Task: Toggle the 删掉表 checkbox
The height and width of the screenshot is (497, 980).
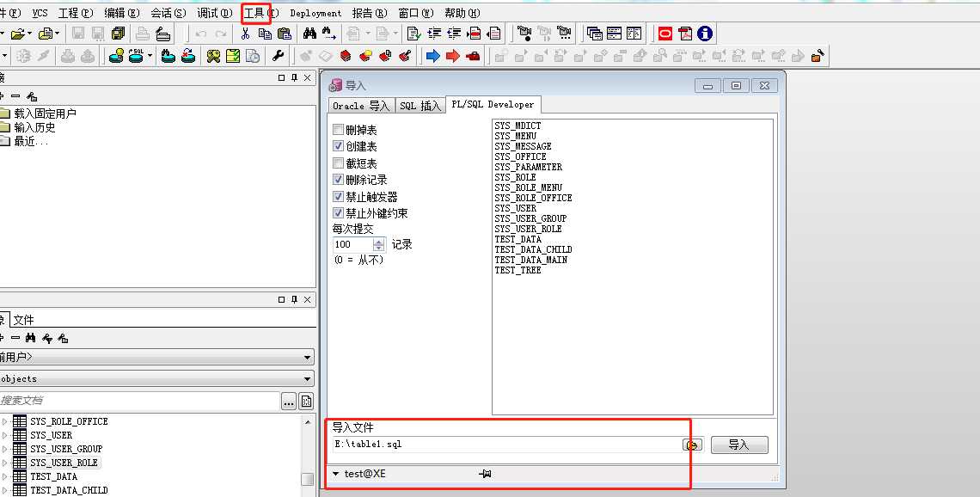Action: tap(338, 129)
